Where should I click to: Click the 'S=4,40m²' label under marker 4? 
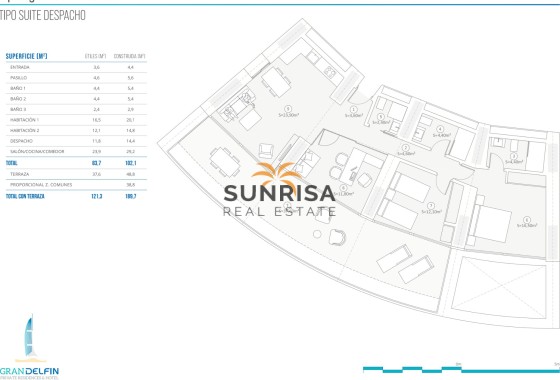441,135
